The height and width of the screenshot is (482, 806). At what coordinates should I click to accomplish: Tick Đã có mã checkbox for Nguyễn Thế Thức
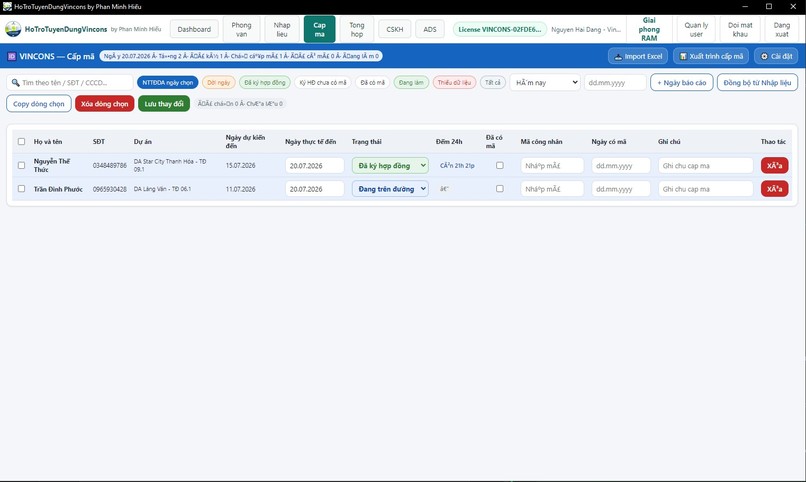[500, 165]
